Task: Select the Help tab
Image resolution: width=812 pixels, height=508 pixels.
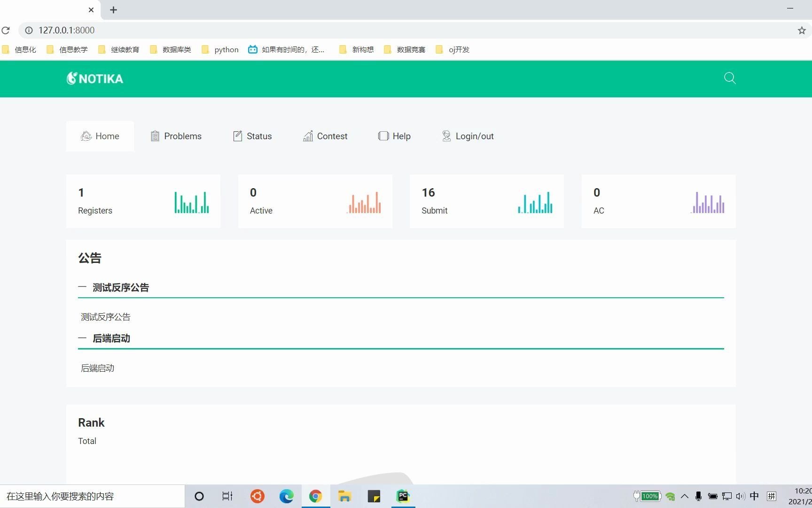Action: coord(394,136)
